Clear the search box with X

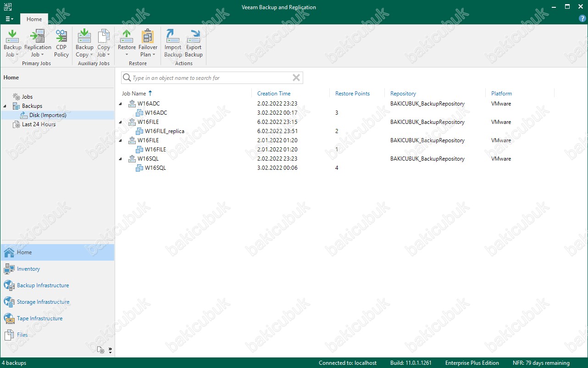[296, 78]
